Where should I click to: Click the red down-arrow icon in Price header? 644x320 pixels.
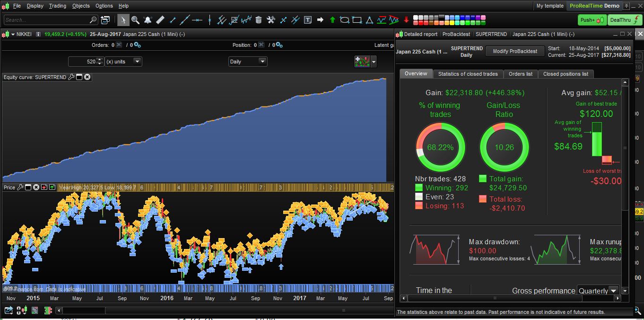[x=44, y=187]
